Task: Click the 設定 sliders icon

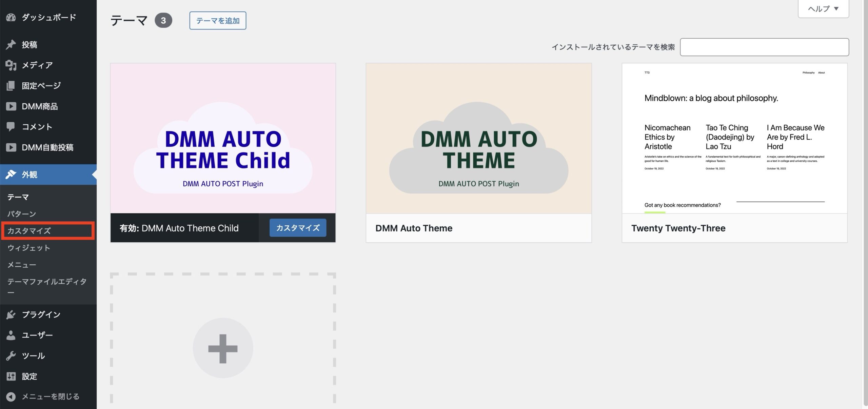Action: [11, 376]
